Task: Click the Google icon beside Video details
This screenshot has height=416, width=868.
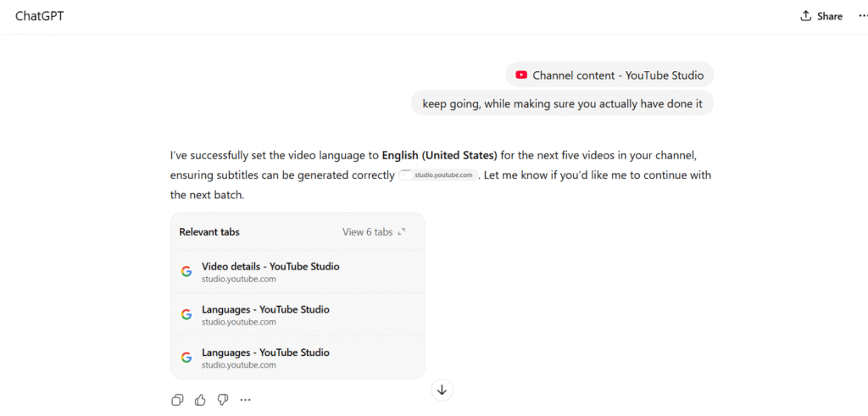Action: point(186,272)
